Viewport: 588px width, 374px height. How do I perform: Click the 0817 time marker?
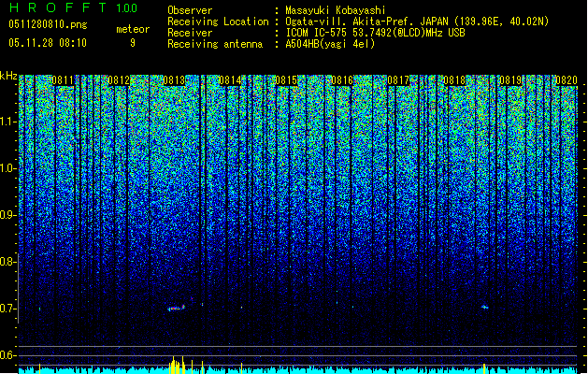coord(398,80)
